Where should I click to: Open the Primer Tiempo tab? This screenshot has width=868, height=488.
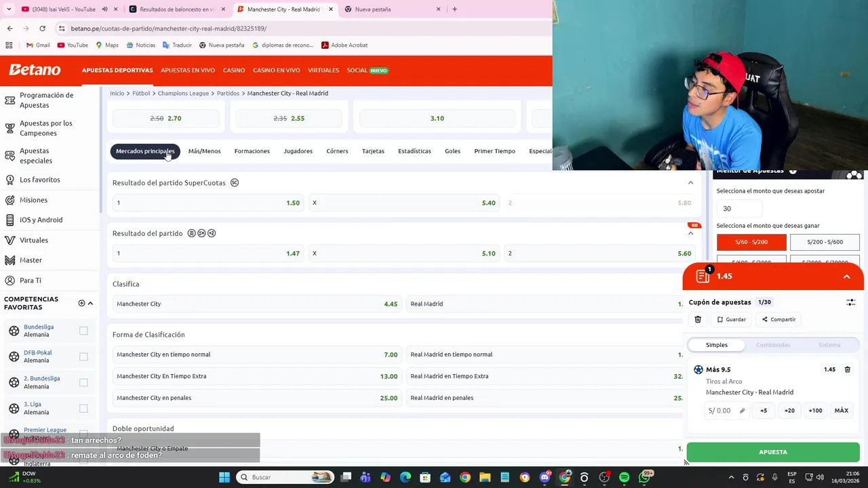pyautogui.click(x=494, y=151)
